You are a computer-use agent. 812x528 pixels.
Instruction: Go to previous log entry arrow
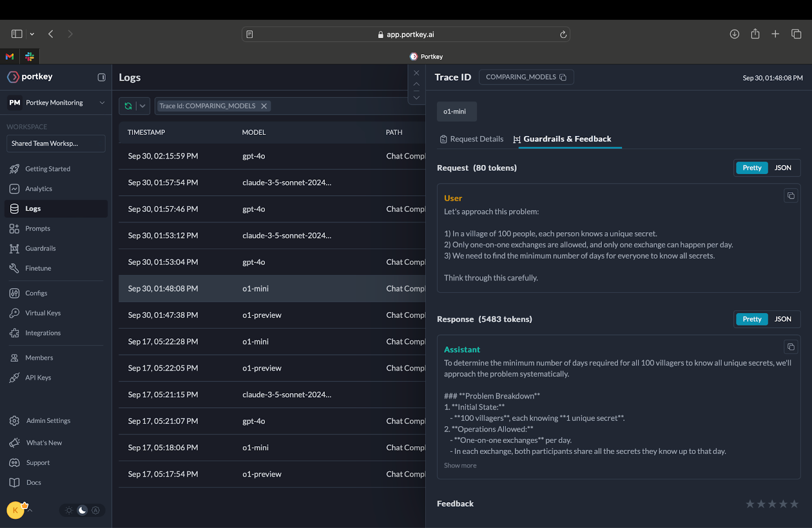(x=416, y=84)
